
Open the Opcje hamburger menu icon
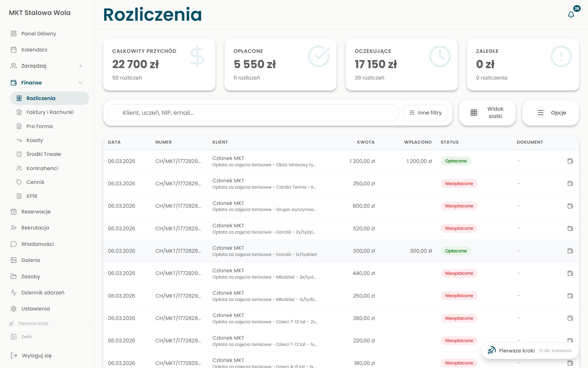pos(541,113)
